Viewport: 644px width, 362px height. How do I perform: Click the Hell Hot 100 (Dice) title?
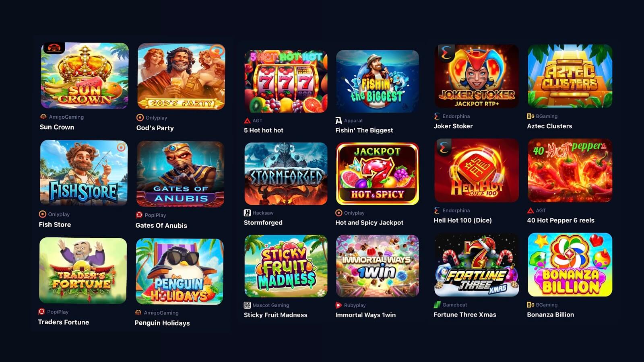click(463, 220)
